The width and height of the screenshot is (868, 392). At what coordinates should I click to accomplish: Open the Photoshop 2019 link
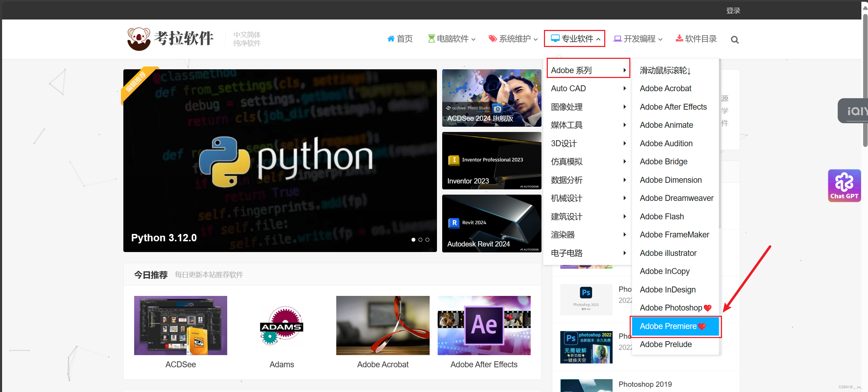pyautogui.click(x=645, y=384)
